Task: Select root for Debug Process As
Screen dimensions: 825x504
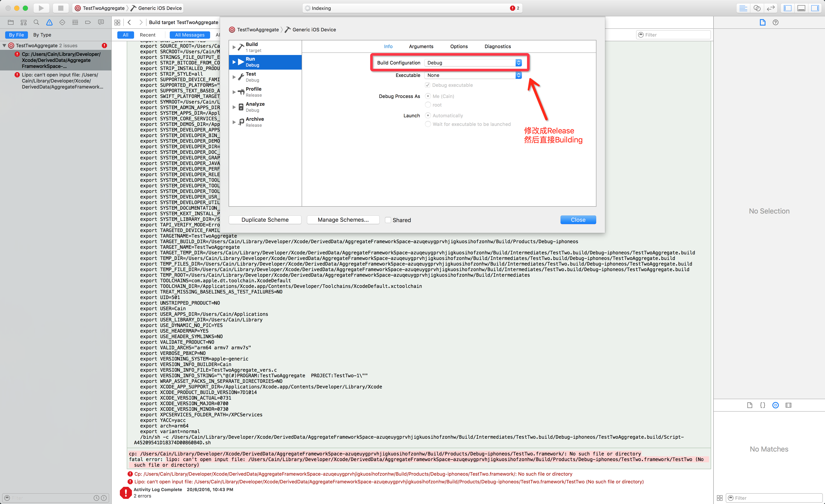Action: (428, 105)
